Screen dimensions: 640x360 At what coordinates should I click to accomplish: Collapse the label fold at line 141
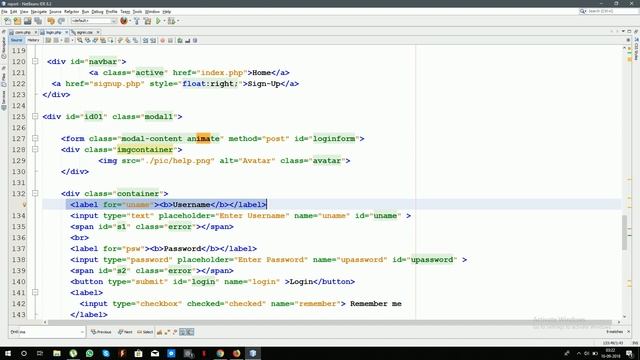(x=35, y=293)
